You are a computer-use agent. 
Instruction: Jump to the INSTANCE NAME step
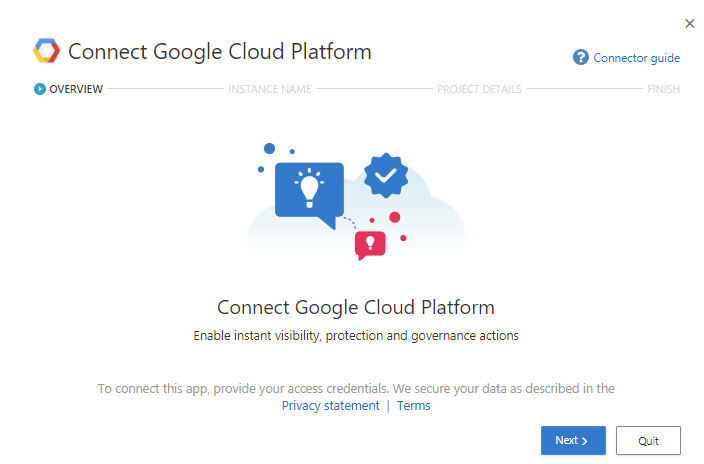point(270,89)
